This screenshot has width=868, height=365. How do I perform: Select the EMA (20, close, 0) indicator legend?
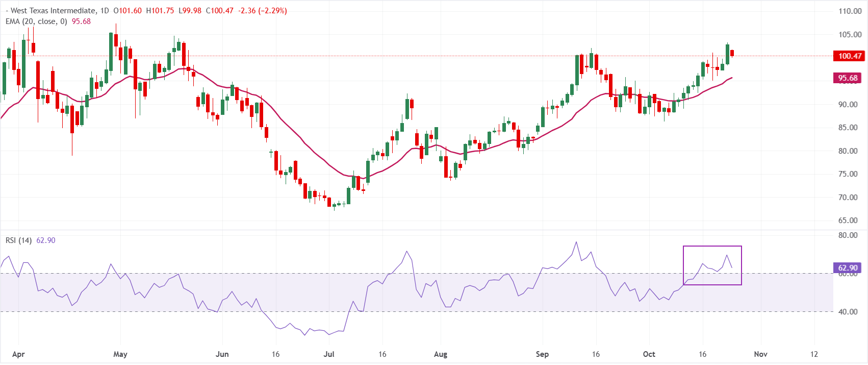(36, 21)
